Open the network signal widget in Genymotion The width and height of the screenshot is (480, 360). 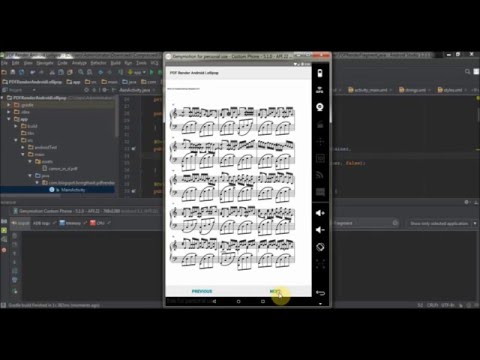320,175
